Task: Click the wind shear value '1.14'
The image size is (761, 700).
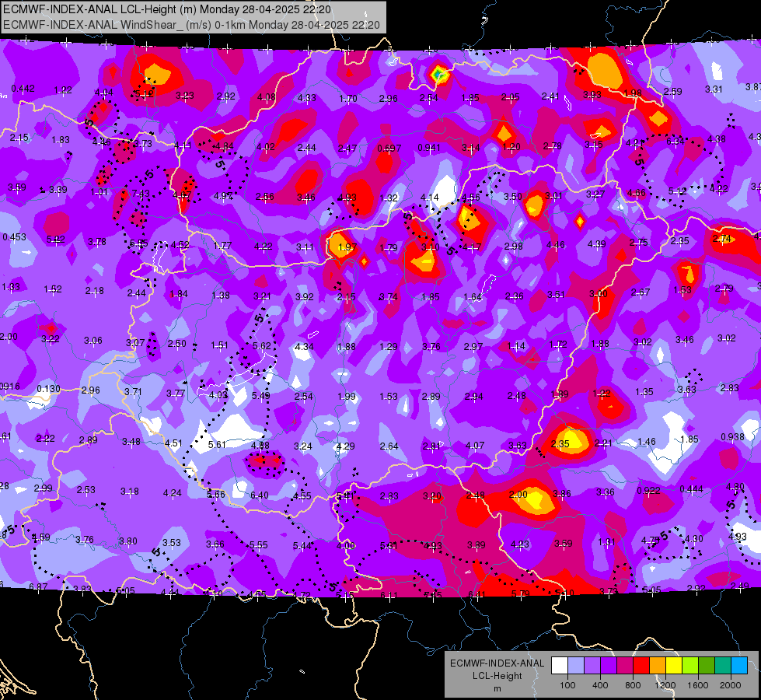Action: click(516, 346)
